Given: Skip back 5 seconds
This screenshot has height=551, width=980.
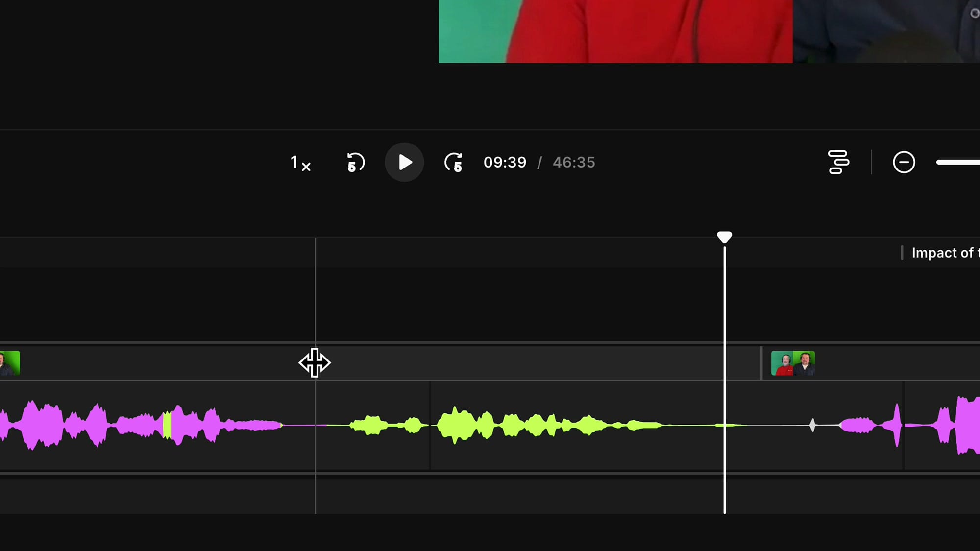Looking at the screenshot, I should pyautogui.click(x=354, y=163).
